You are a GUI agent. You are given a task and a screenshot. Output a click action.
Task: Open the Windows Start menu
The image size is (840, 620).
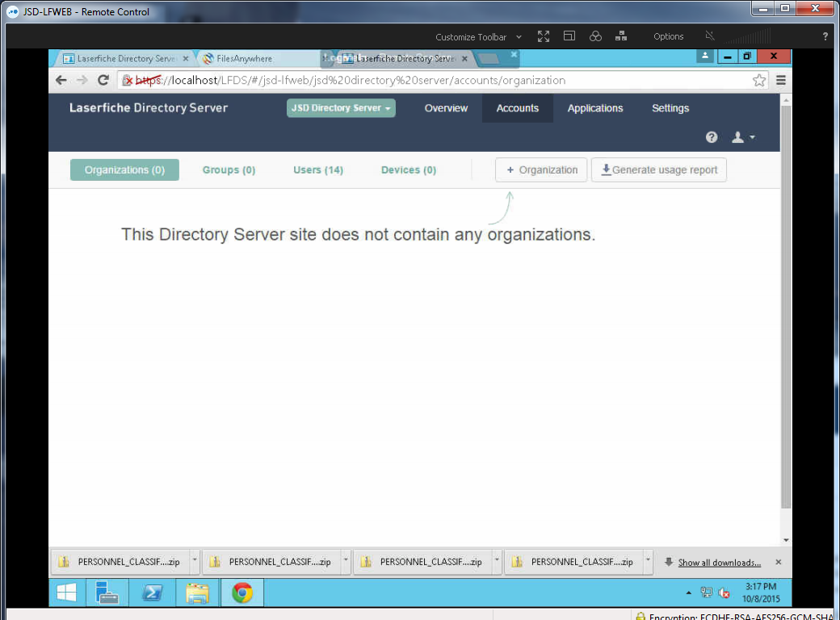click(x=66, y=593)
